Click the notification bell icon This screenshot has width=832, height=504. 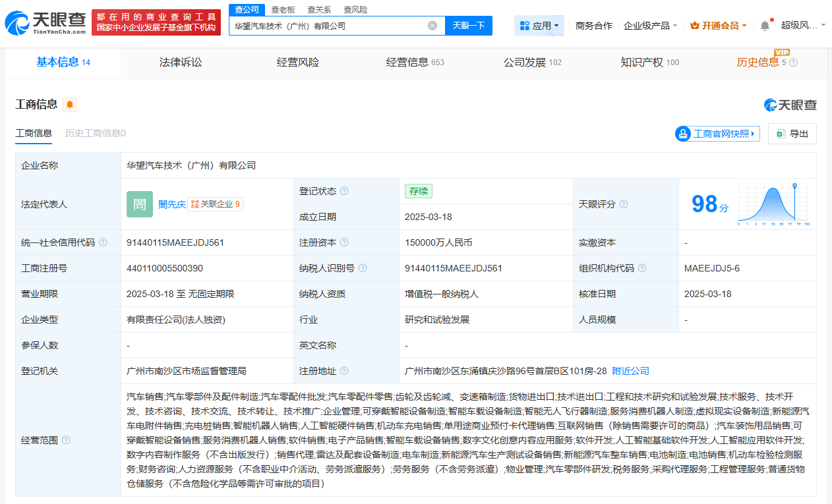(763, 24)
